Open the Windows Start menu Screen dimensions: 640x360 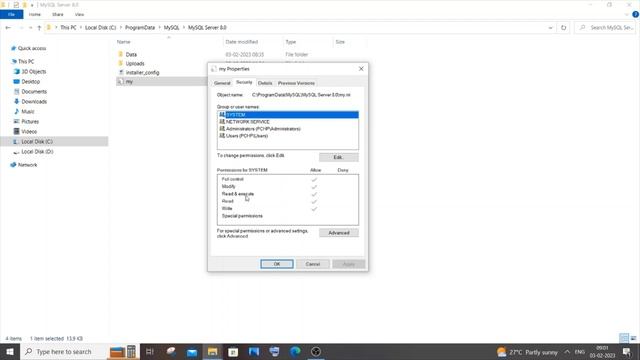point(10,351)
